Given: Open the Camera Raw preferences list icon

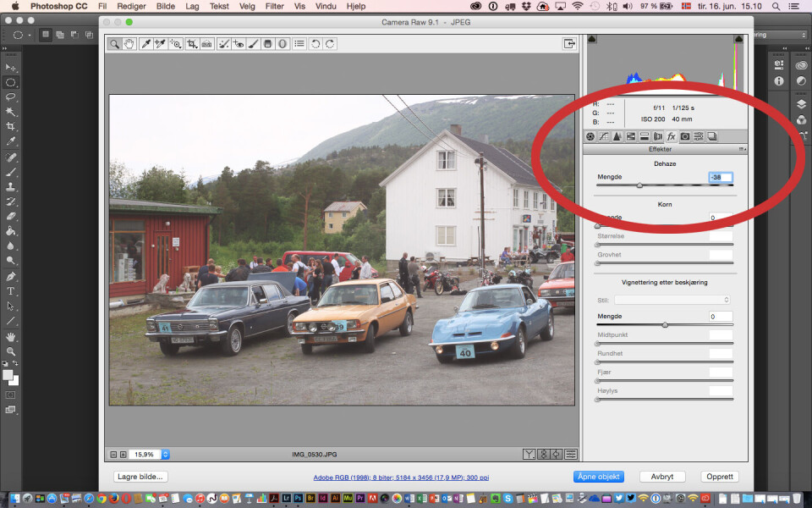Looking at the screenshot, I should pos(299,44).
